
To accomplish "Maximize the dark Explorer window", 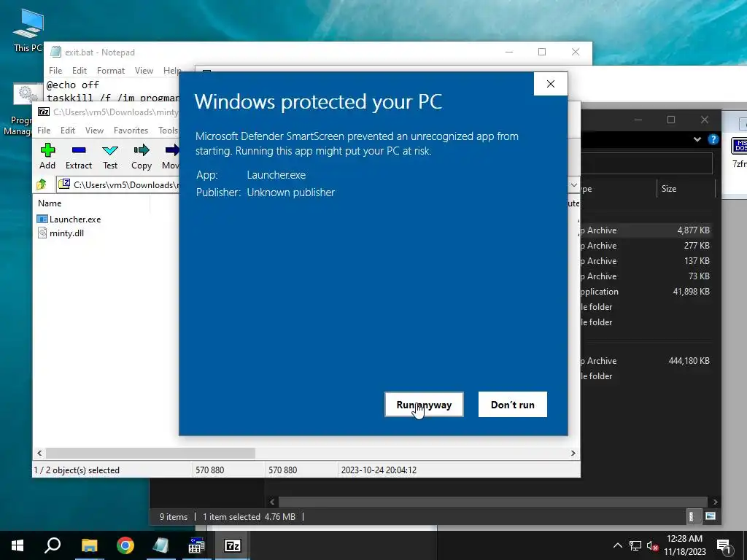I will point(671,120).
